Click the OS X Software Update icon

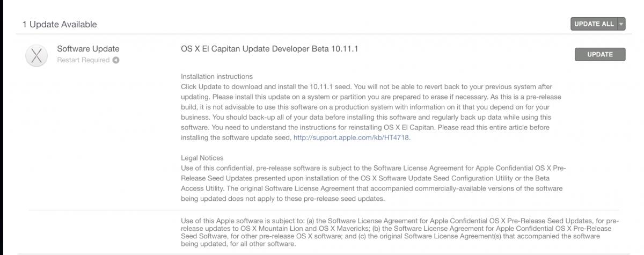point(37,56)
